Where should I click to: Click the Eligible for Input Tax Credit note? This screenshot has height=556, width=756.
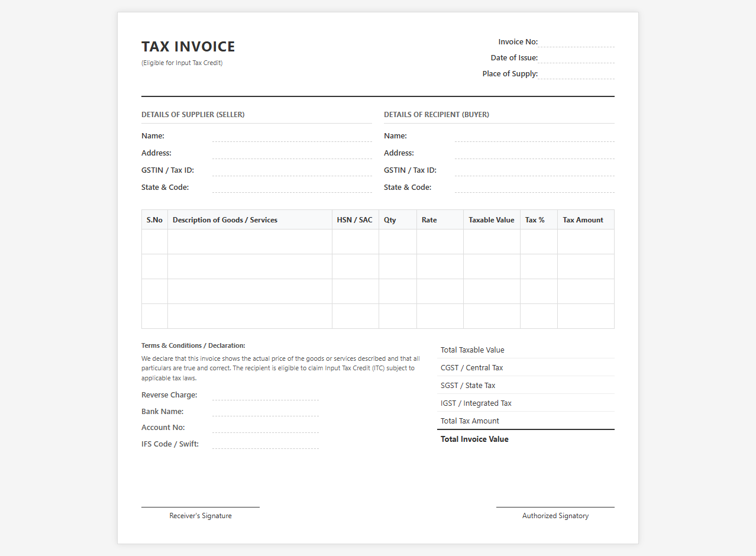pos(182,63)
